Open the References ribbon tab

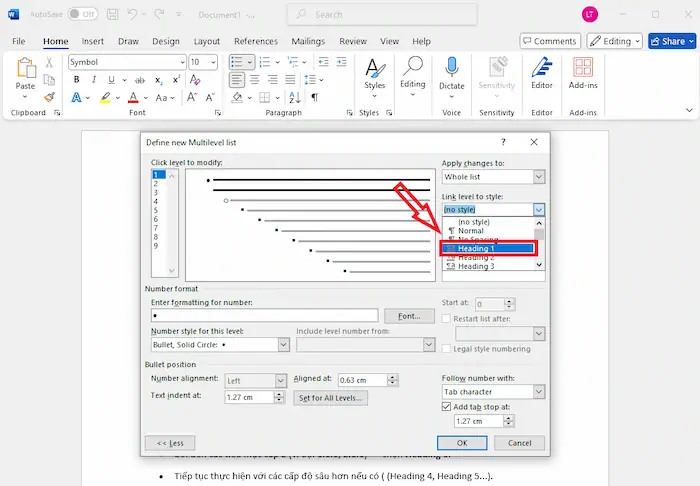[255, 41]
